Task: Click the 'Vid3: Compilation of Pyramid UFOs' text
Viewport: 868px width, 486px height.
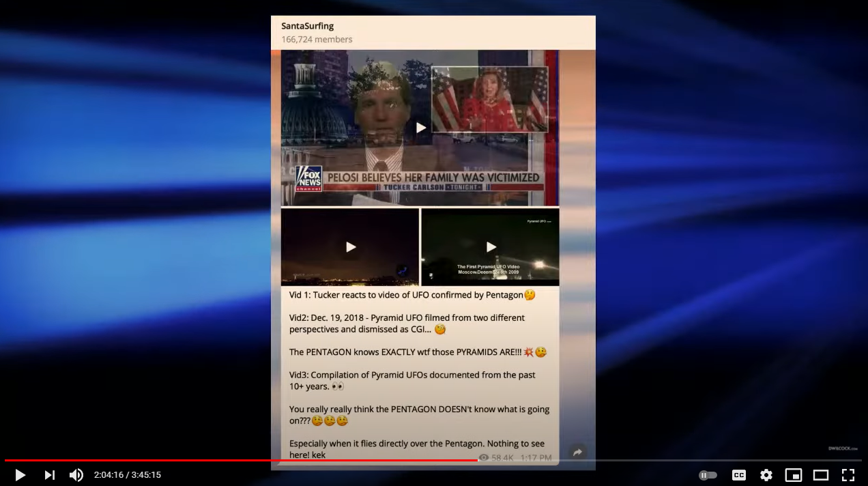Action: pyautogui.click(x=412, y=380)
